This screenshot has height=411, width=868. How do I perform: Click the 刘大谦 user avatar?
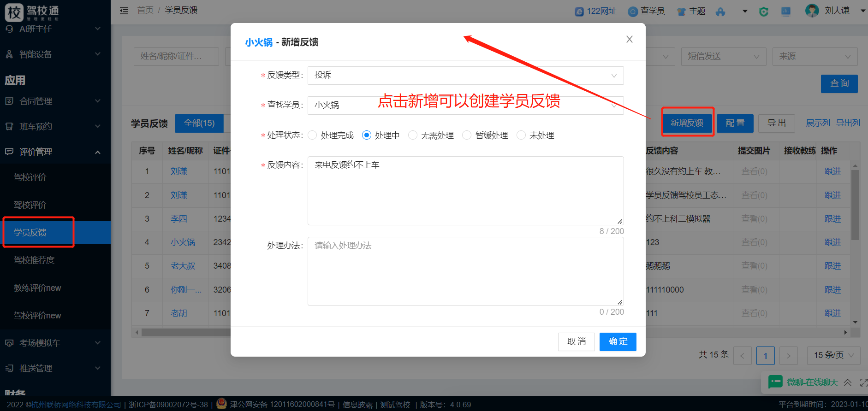tap(812, 11)
